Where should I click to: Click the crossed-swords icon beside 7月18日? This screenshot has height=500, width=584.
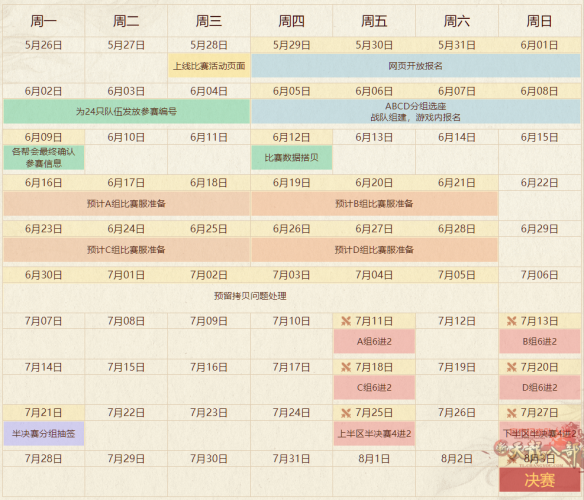346,367
